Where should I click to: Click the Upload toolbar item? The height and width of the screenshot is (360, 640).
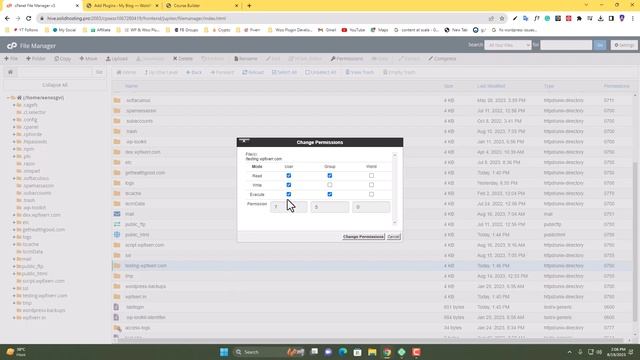(117, 59)
